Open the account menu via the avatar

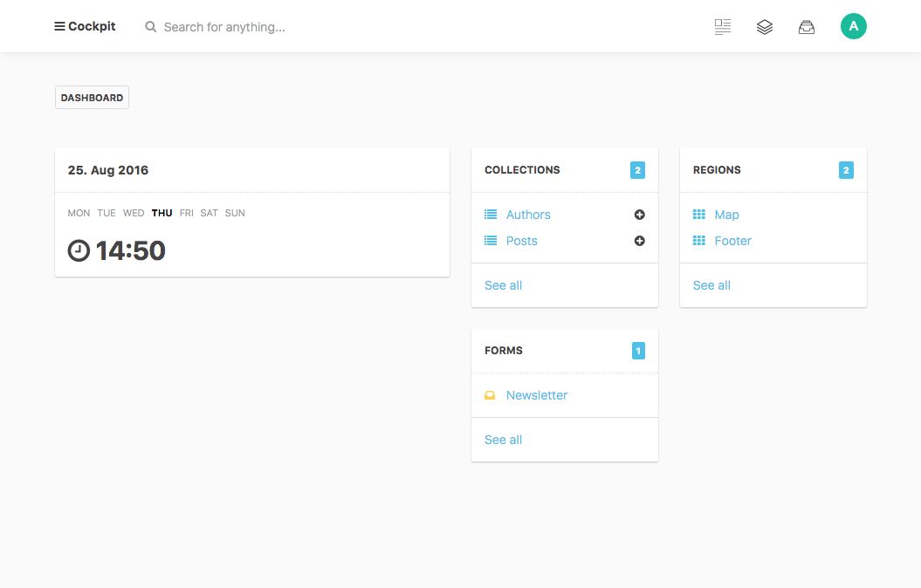854,26
